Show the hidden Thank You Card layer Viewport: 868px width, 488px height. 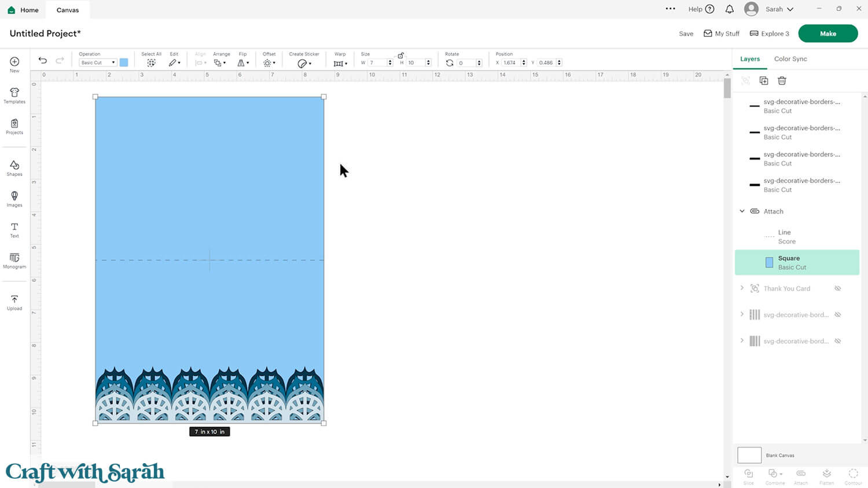837,288
